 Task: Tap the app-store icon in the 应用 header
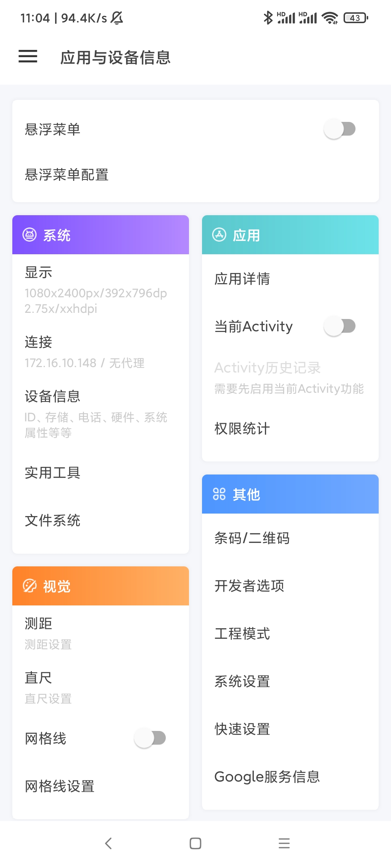tap(219, 235)
